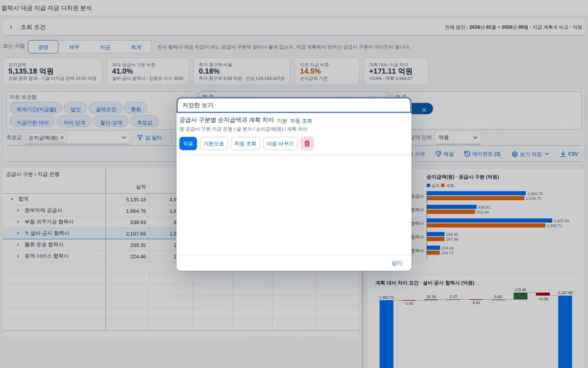
Task: Click the 순지급액 KPI card
Action: (52, 71)
